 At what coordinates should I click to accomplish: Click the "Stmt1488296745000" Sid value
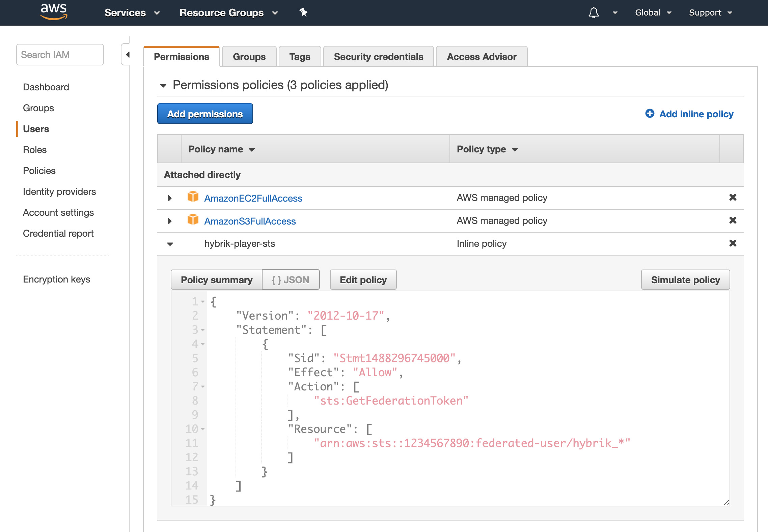pyautogui.click(x=394, y=358)
